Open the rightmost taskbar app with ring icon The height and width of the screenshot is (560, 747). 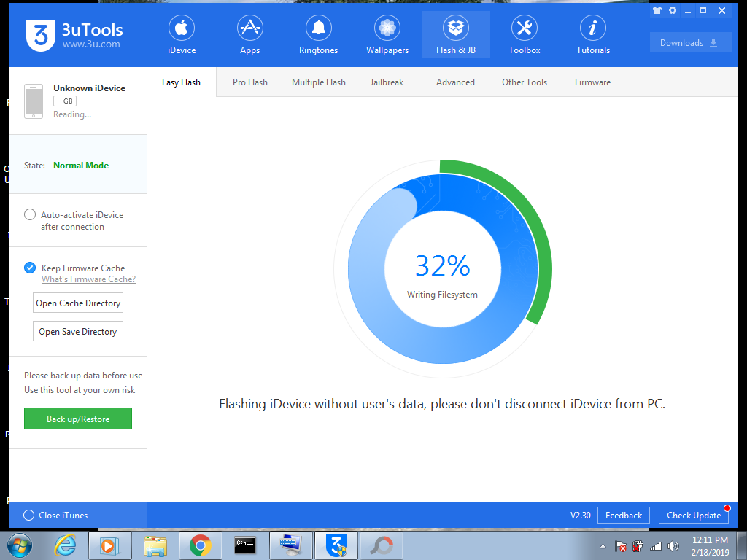(382, 545)
